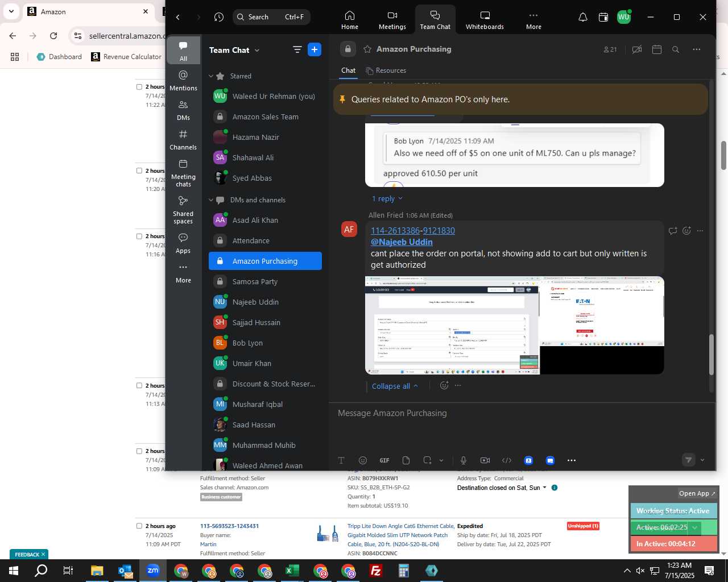The image size is (728, 582).
Task: Click the blue new chat plus button
Action: click(315, 49)
